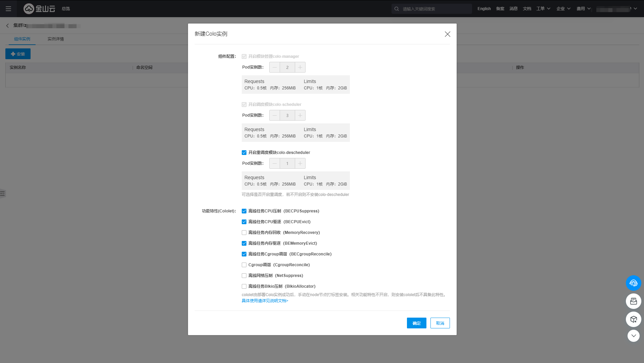Increase colo-manager Pod instance count
This screenshot has width=644, height=363.
pos(300,67)
